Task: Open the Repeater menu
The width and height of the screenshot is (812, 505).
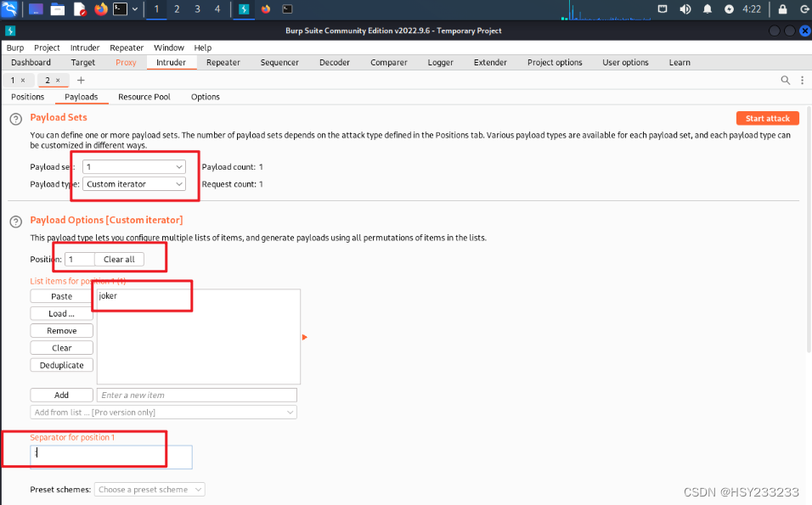Action: [127, 48]
